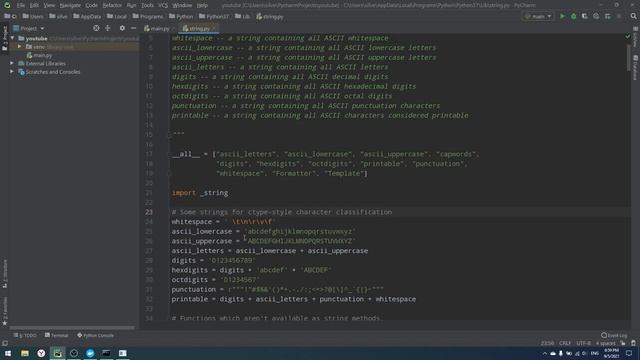
Task: Open the Structure tool window stripe
Action: (4, 273)
